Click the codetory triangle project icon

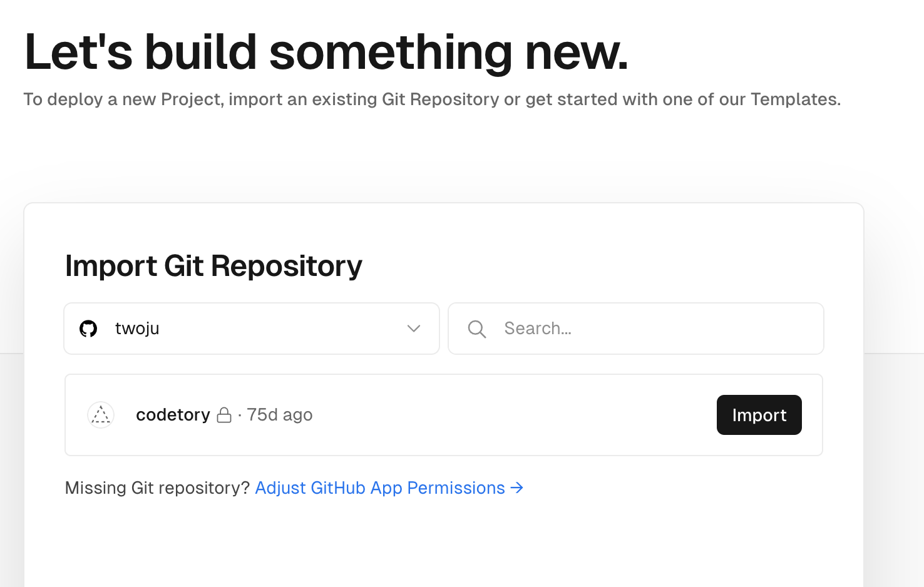[101, 415]
